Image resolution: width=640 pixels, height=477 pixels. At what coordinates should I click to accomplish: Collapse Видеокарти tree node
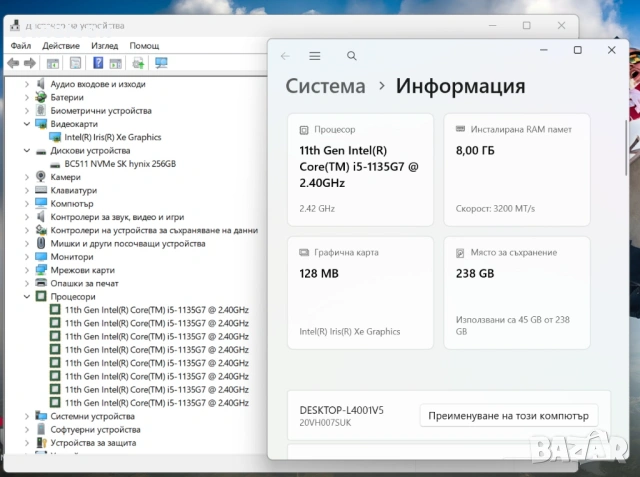point(27,124)
